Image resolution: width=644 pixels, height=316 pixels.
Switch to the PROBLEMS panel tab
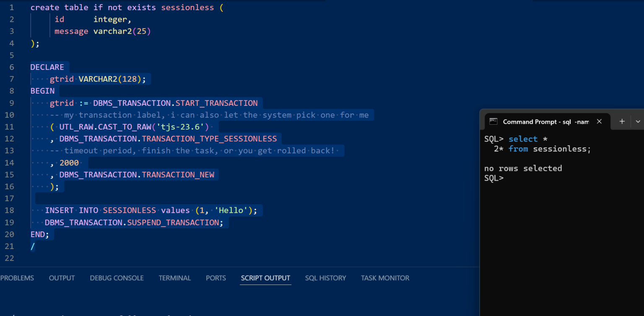click(17, 278)
